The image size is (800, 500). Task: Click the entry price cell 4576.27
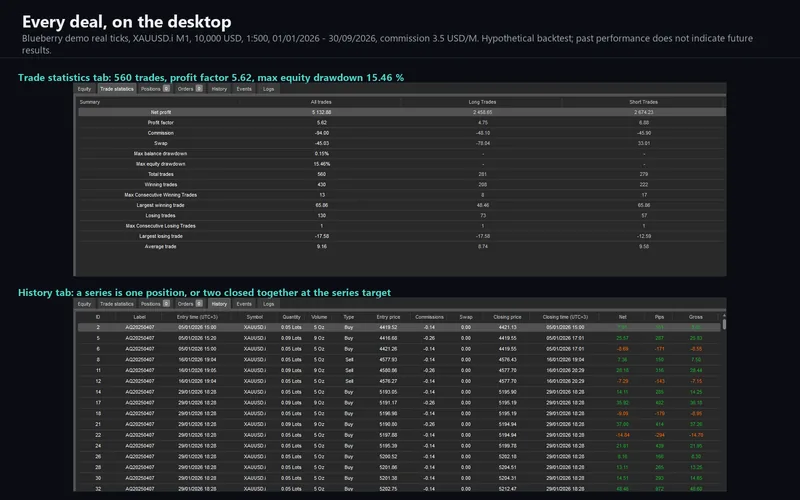click(388, 381)
